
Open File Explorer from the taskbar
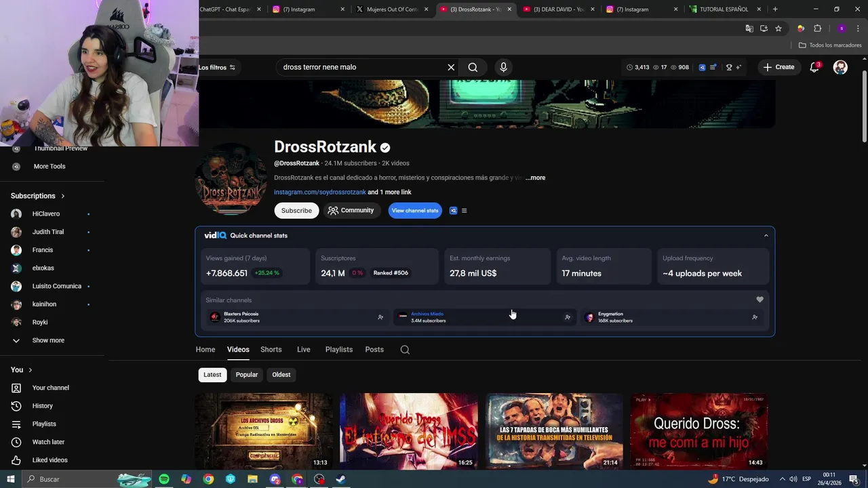[252, 479]
